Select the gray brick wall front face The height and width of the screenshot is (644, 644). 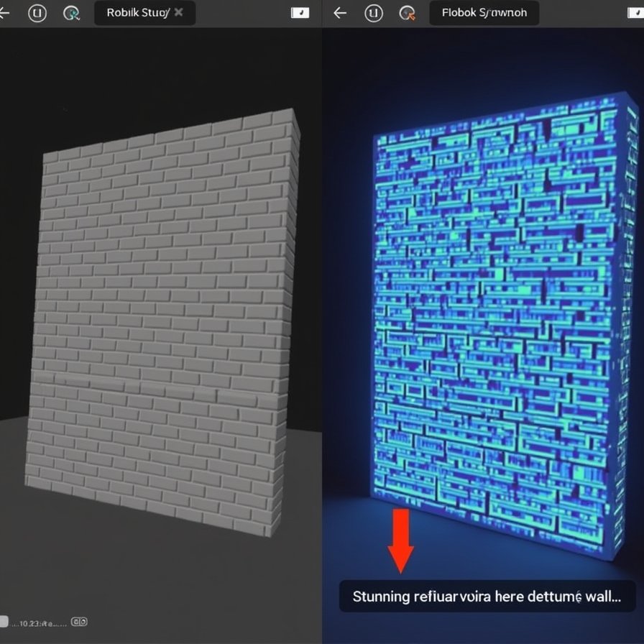point(158,323)
